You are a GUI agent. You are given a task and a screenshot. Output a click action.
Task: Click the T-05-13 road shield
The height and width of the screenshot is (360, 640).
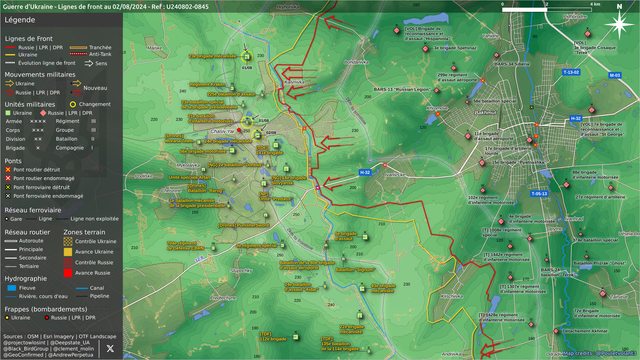point(539,193)
